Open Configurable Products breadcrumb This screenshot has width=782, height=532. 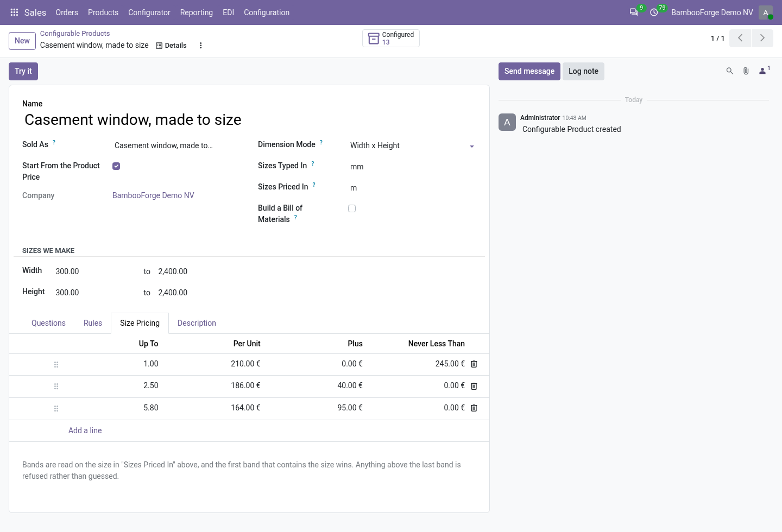[x=75, y=34]
